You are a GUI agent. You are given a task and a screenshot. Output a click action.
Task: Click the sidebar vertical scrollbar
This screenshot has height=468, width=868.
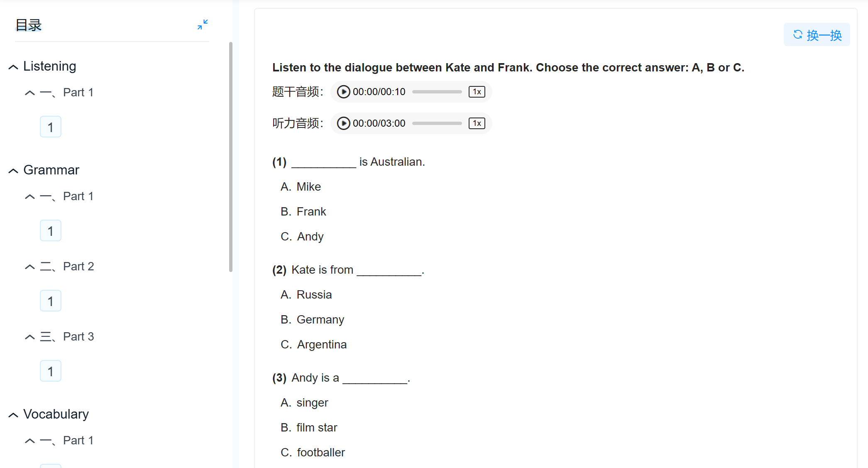point(231,157)
